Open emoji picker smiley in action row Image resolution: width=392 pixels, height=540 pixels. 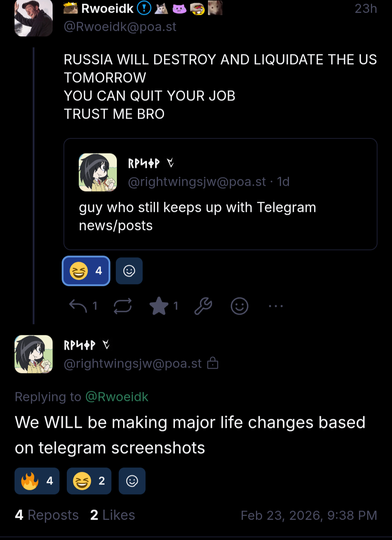pyautogui.click(x=240, y=306)
